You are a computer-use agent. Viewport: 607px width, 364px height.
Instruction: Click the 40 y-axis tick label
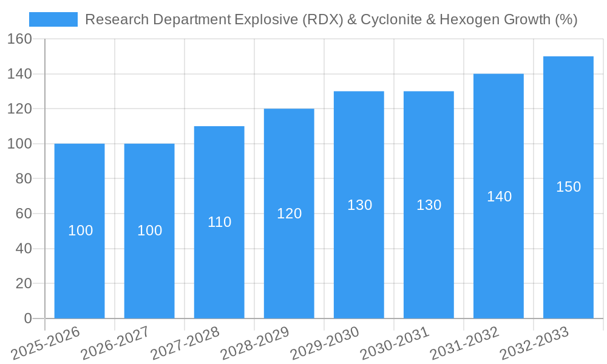point(24,248)
